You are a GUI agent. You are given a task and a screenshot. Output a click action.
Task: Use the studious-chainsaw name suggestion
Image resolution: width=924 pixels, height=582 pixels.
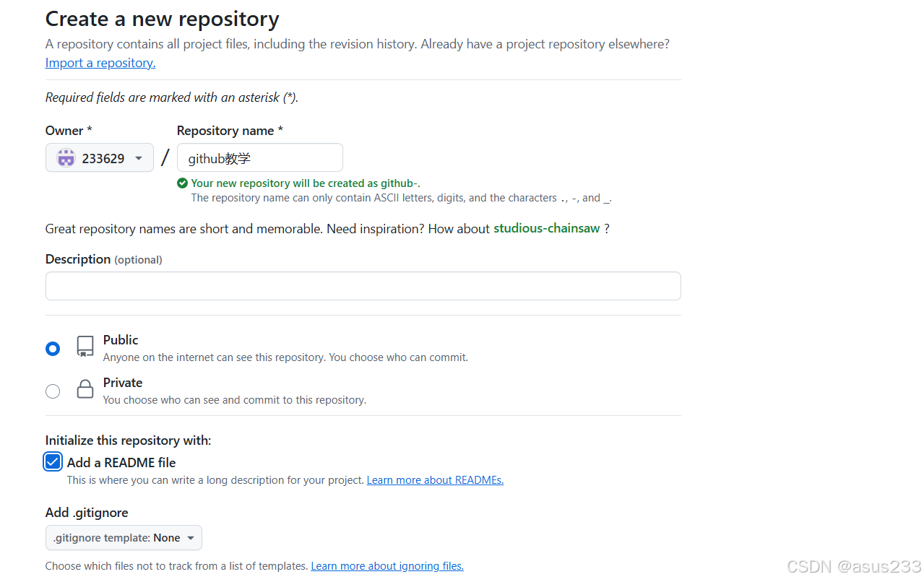(x=547, y=228)
